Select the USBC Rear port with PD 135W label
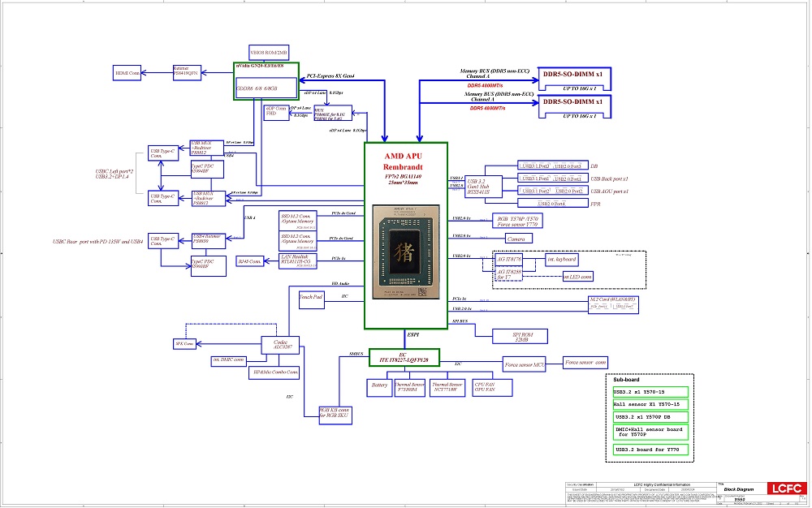Image resolution: width=812 pixels, height=508 pixels. click(97, 242)
